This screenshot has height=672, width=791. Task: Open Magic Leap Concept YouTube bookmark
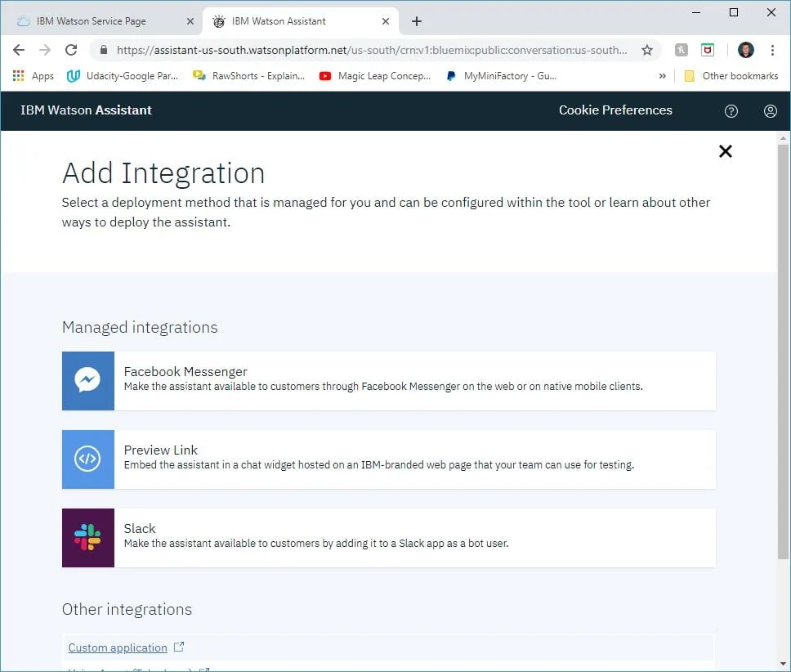(x=375, y=76)
